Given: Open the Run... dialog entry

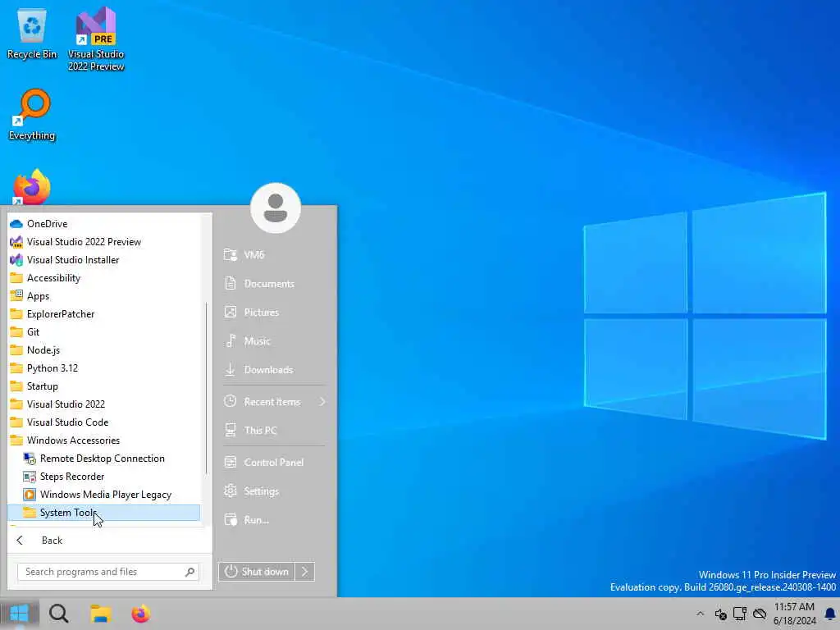Looking at the screenshot, I should tap(274, 519).
